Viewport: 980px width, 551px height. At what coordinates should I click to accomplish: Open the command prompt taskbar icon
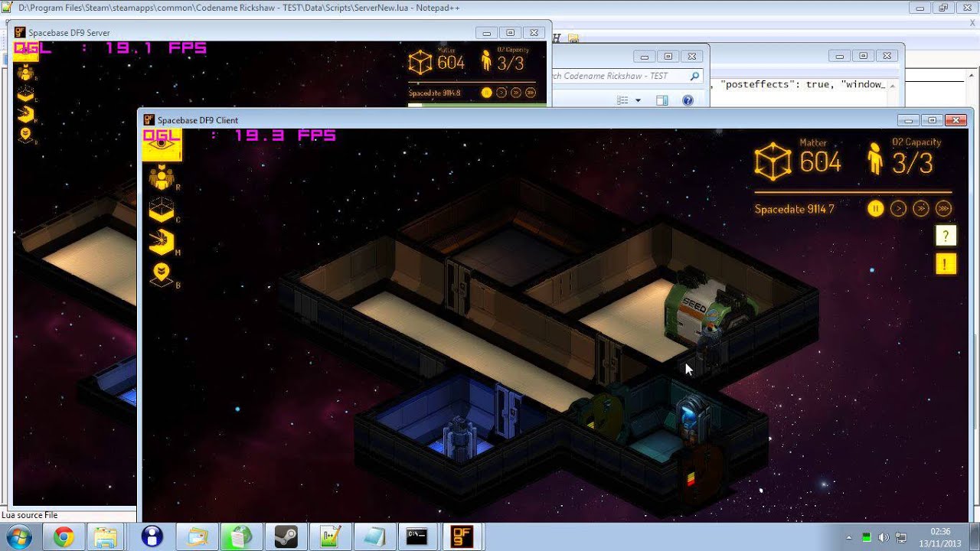tap(417, 536)
